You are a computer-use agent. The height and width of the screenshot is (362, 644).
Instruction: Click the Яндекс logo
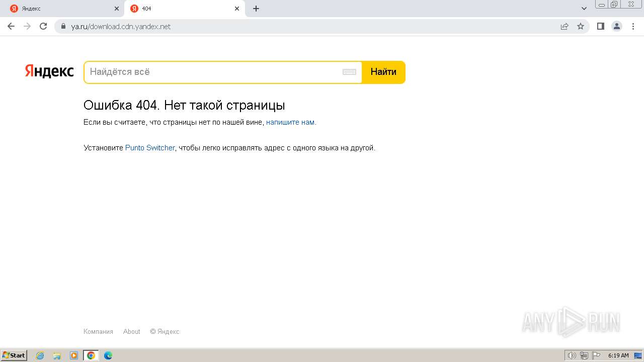49,72
